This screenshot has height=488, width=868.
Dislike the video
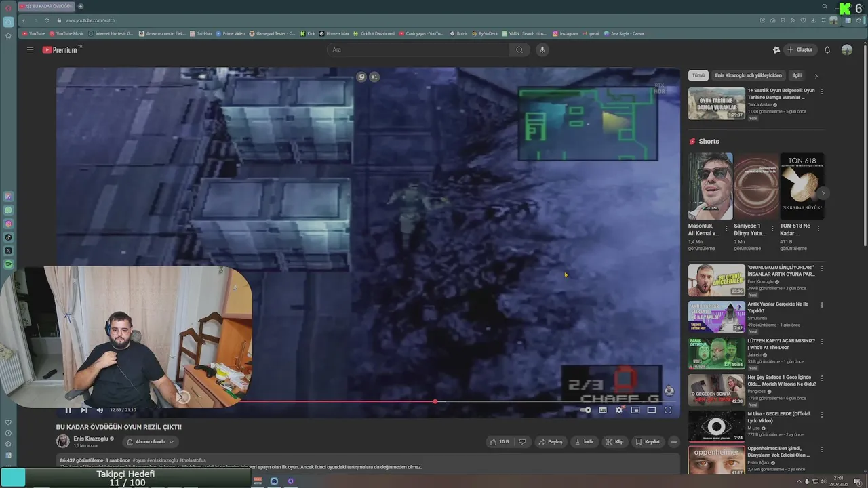[x=522, y=442]
